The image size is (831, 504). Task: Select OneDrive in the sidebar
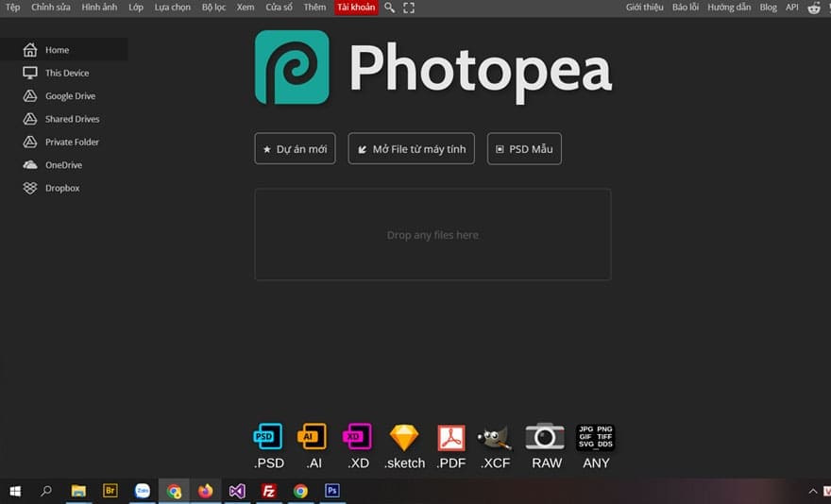tap(63, 165)
